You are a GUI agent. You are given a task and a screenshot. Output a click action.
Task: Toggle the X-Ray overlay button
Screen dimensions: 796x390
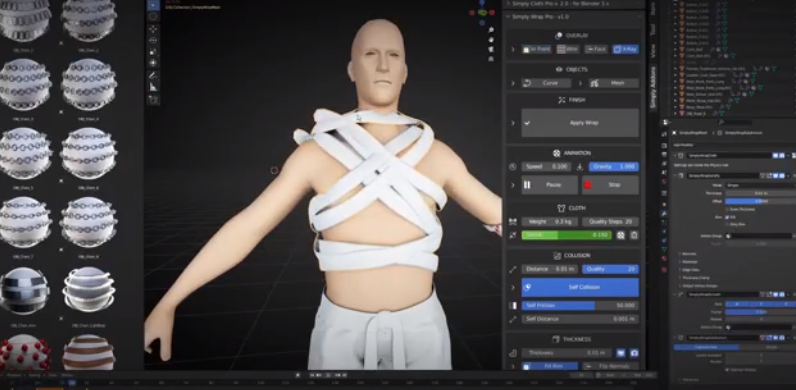click(625, 49)
